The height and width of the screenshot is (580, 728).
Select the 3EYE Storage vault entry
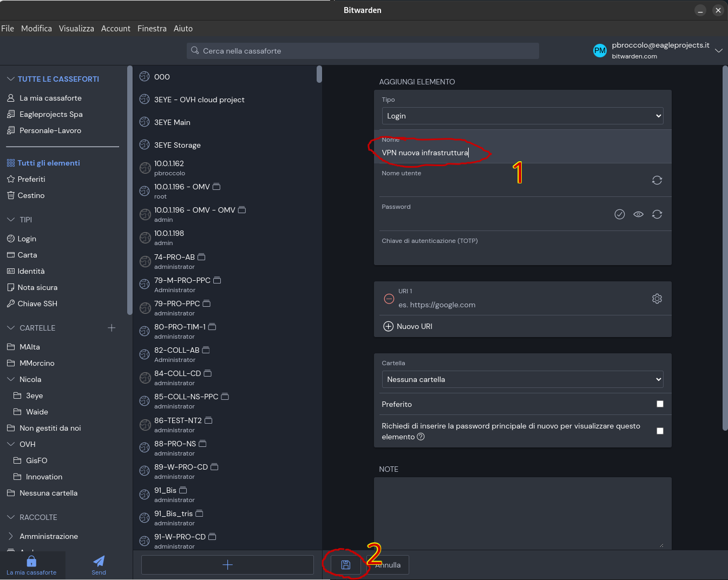[x=177, y=145]
